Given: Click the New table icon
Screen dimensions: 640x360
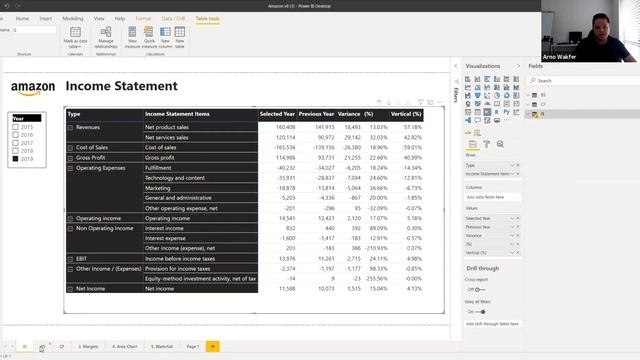Looking at the screenshot, I should (180, 32).
